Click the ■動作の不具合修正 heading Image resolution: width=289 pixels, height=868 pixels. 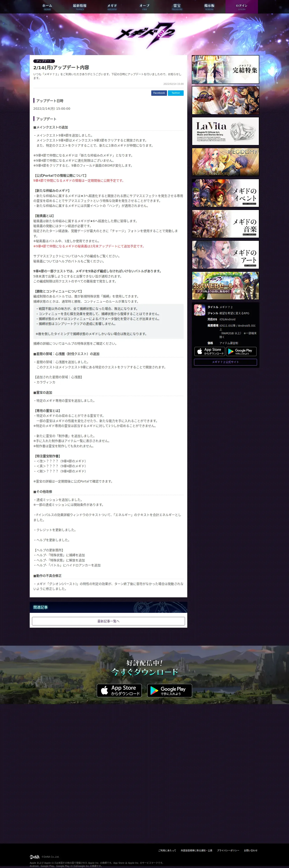coord(47,576)
